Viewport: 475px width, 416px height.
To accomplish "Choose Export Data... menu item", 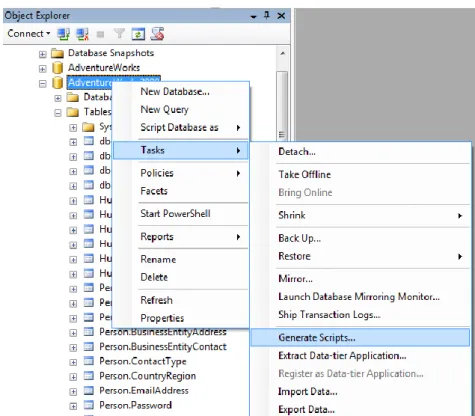I will pos(360,409).
